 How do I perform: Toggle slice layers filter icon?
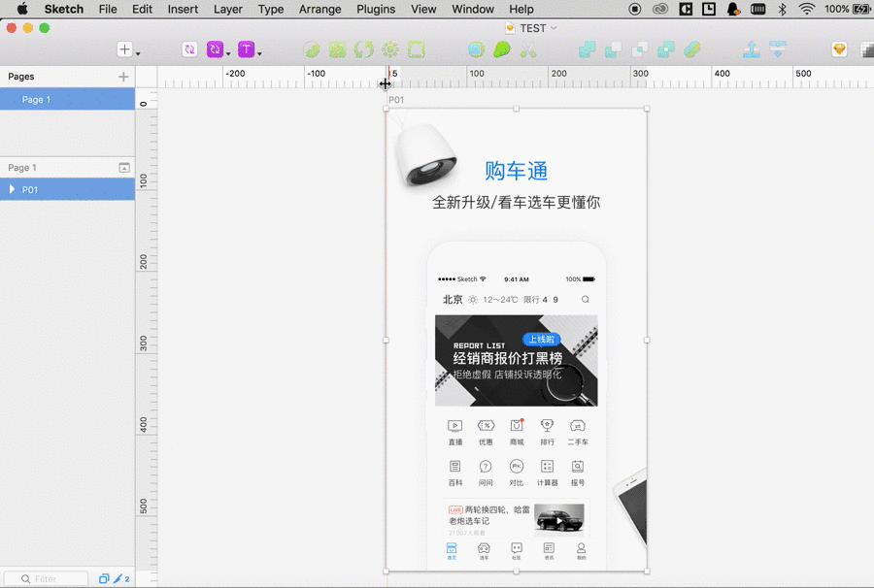118,578
